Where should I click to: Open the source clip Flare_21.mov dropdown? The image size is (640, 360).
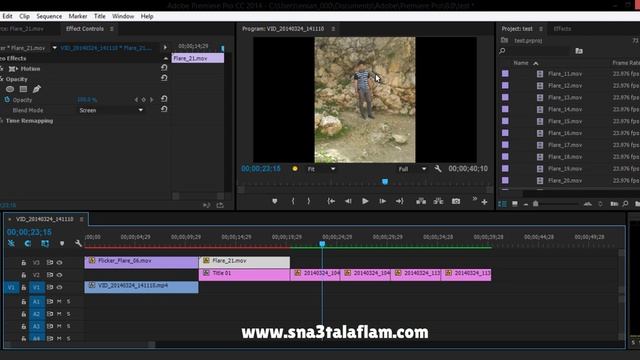(x=54, y=48)
